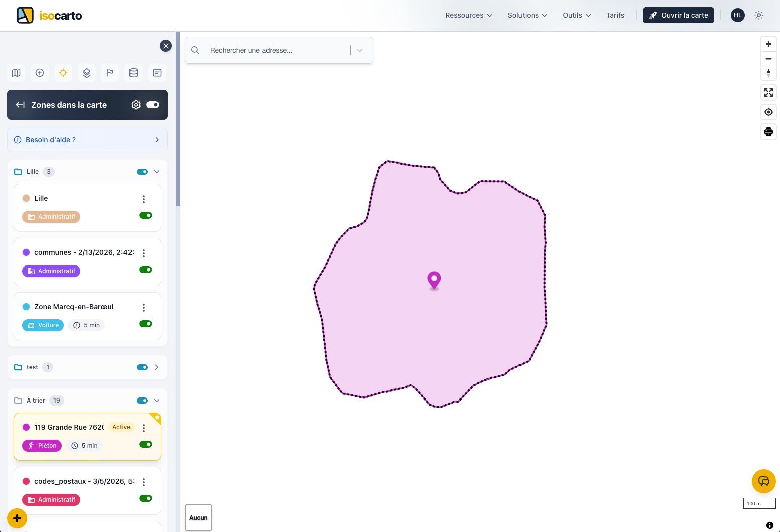The width and height of the screenshot is (780, 532).
Task: Click the map icon in sidebar toolbar
Action: 16,73
